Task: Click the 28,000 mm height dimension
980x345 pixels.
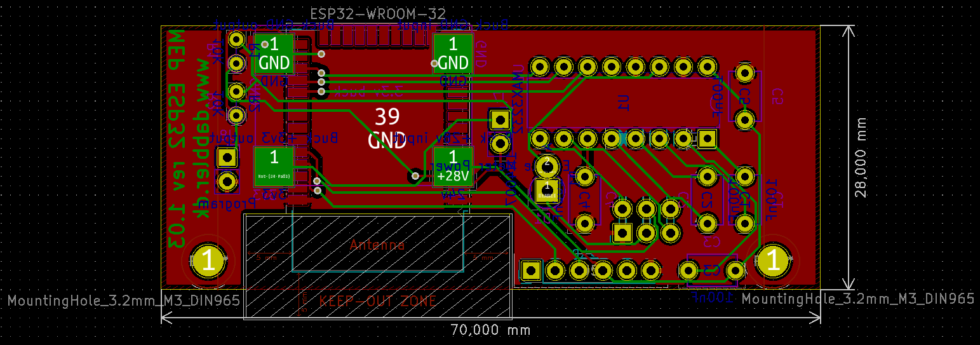Action: 861,158
